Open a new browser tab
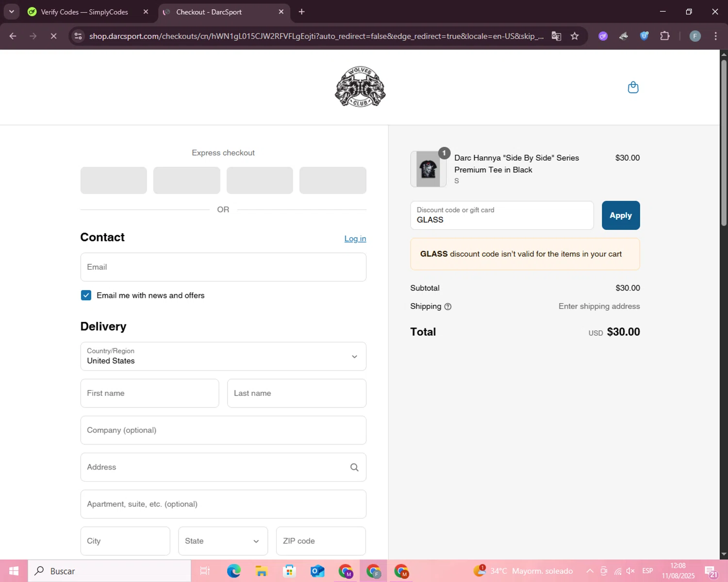728x582 pixels. (301, 12)
